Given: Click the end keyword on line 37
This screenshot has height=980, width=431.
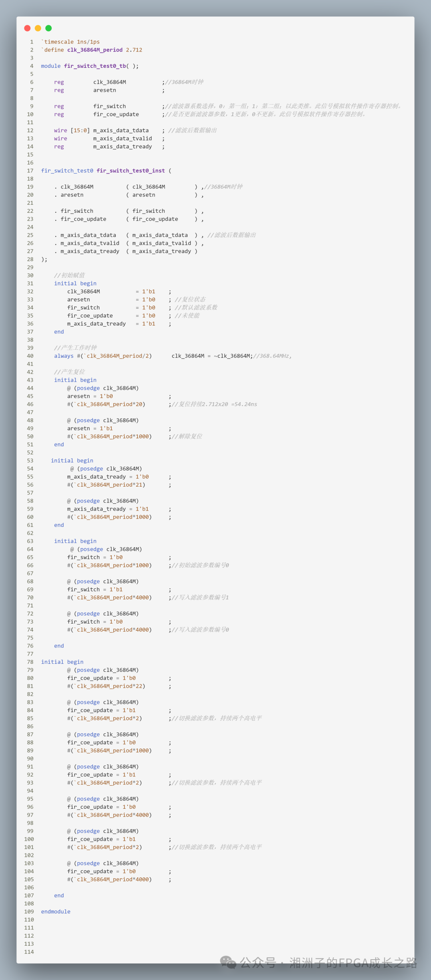Looking at the screenshot, I should 59,332.
